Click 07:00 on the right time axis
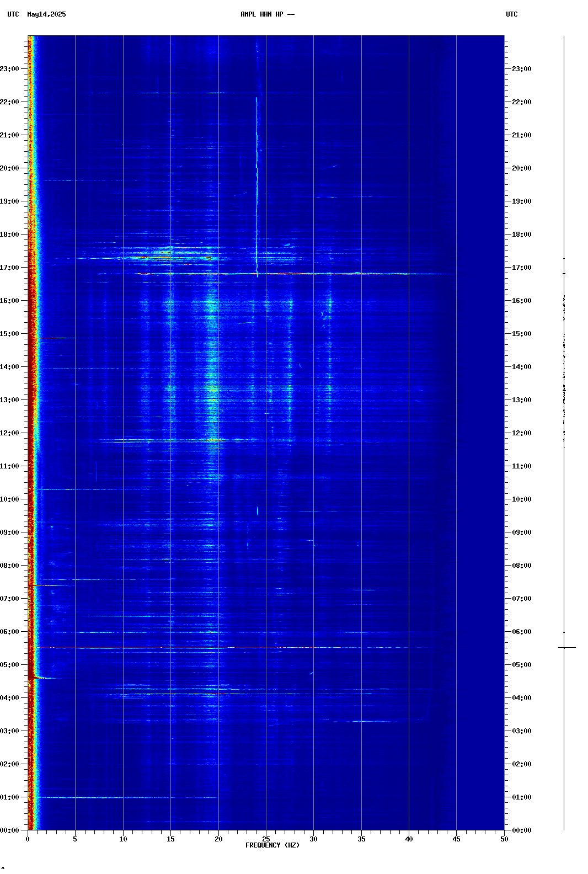The height and width of the screenshot is (874, 588). tap(522, 599)
